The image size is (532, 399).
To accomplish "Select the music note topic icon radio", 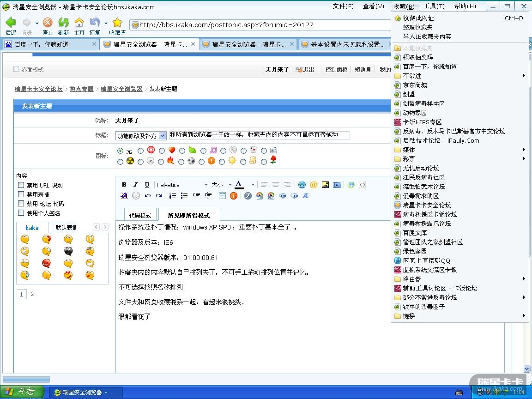I will point(203,150).
